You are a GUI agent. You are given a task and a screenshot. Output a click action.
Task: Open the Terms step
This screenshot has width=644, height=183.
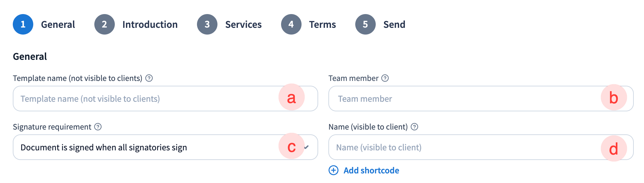point(322,24)
